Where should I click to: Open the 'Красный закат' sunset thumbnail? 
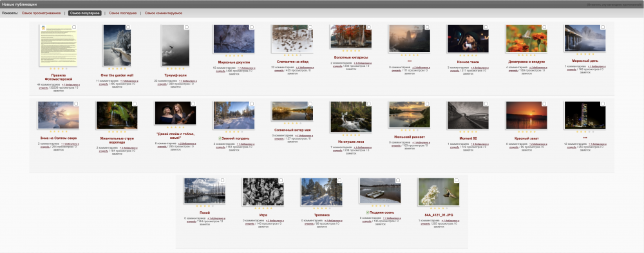[x=527, y=115]
